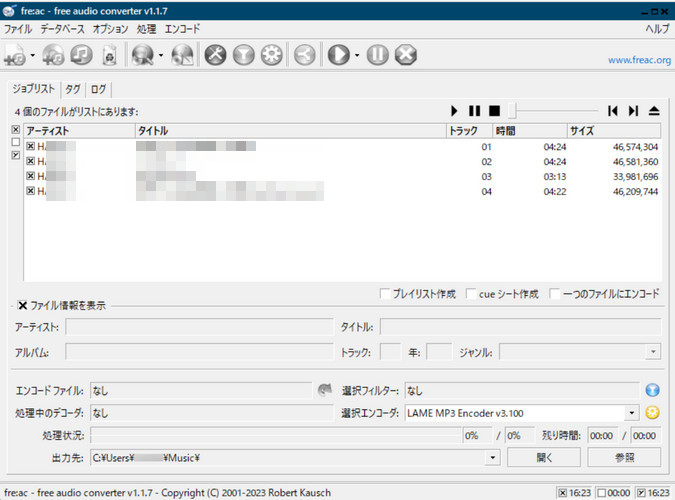675x500 pixels.
Task: Expand the ジャンル dropdown
Action: point(653,352)
